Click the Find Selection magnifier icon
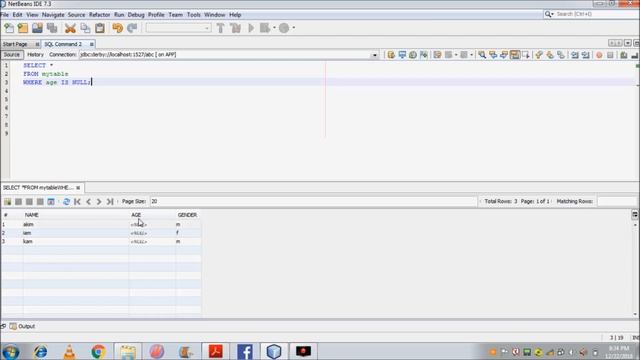This screenshot has width=640, height=360. (x=482, y=55)
